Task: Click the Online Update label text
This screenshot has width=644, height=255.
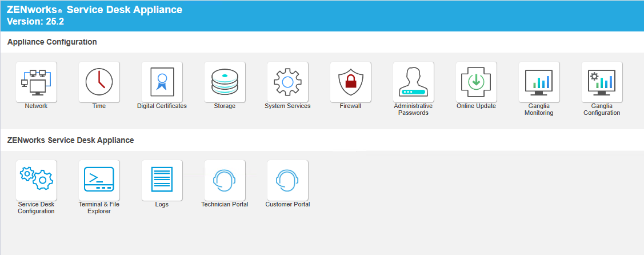Action: coord(476,106)
